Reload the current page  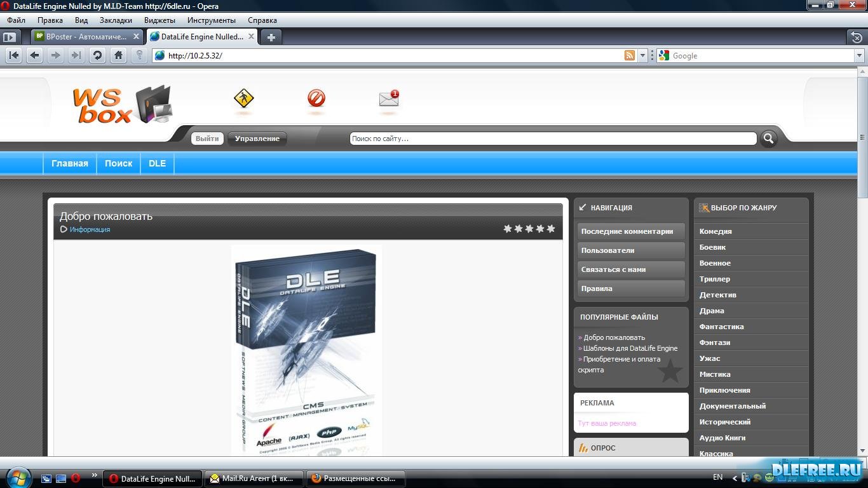97,55
